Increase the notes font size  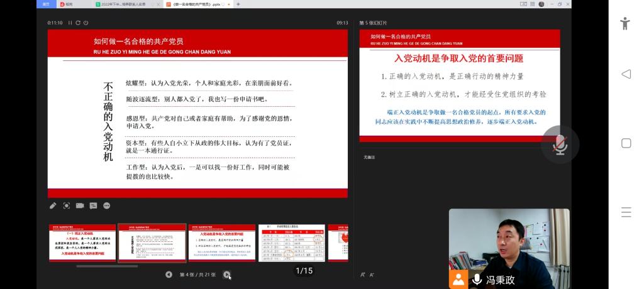tap(363, 275)
